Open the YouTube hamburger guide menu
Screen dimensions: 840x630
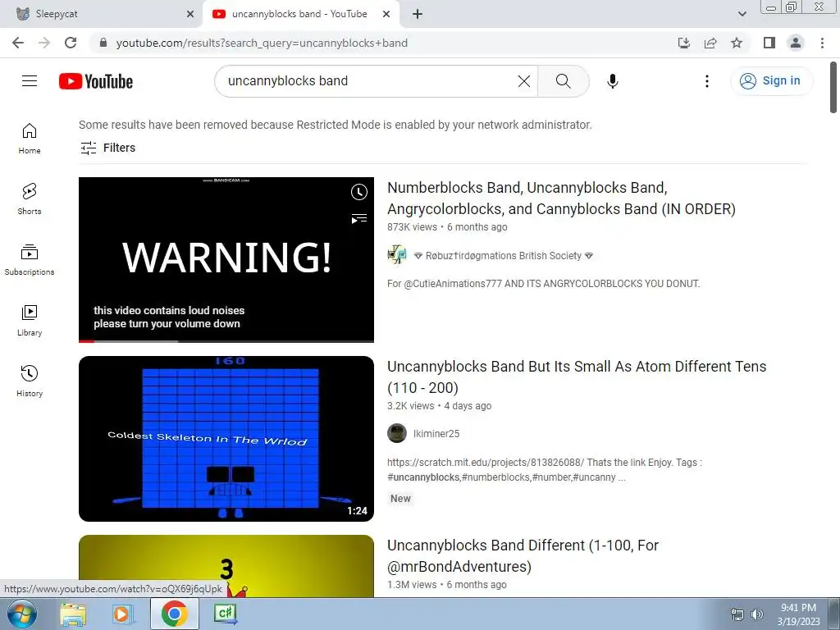pos(30,81)
